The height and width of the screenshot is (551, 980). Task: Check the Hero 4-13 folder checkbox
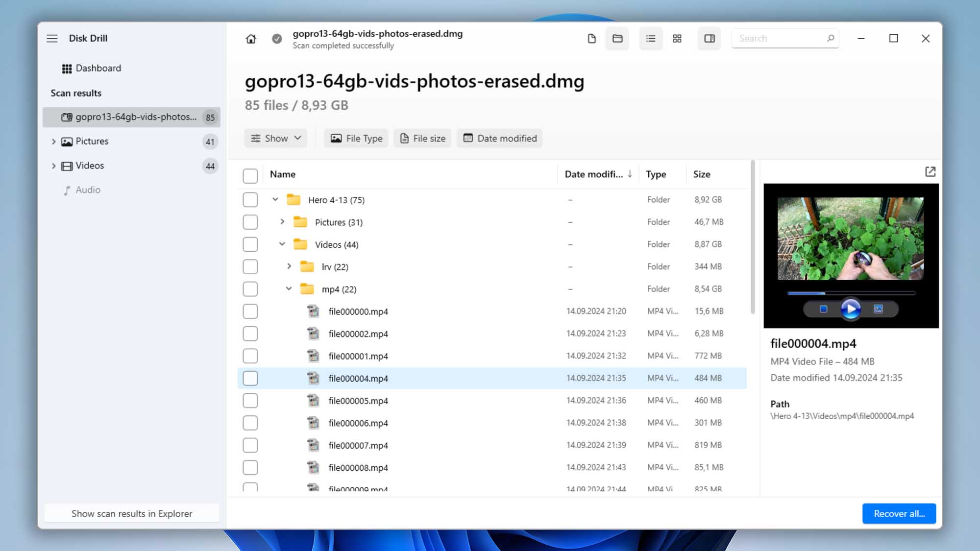tap(250, 200)
